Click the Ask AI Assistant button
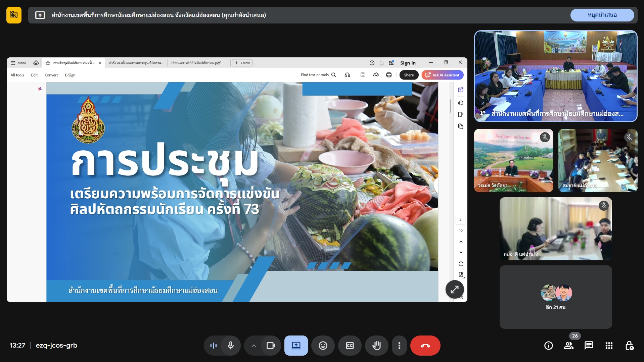 442,75
